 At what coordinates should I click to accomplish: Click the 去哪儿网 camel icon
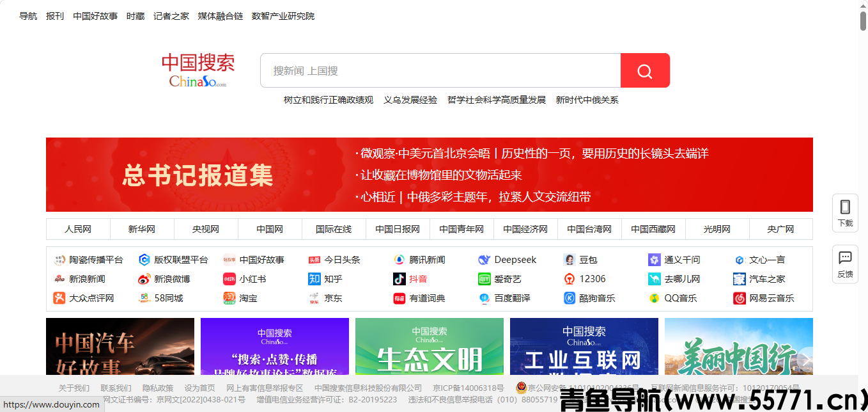(x=655, y=279)
